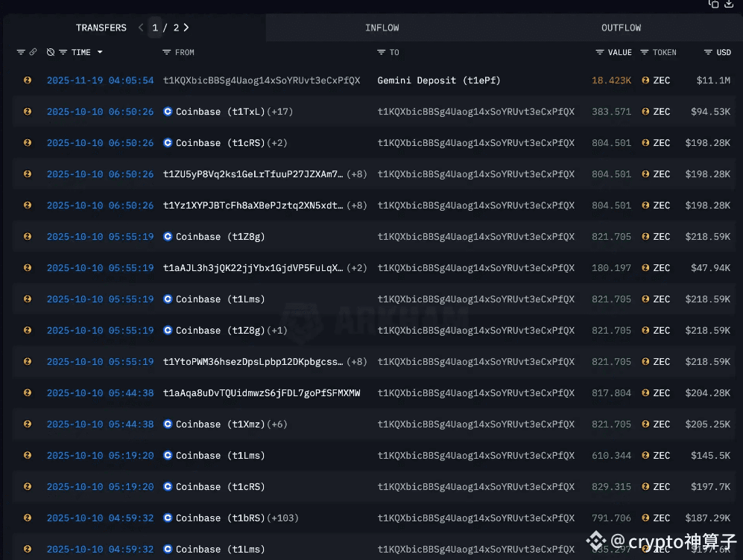Click the filter icon left of link icon
Viewport: 743px width, 560px height.
pos(21,52)
